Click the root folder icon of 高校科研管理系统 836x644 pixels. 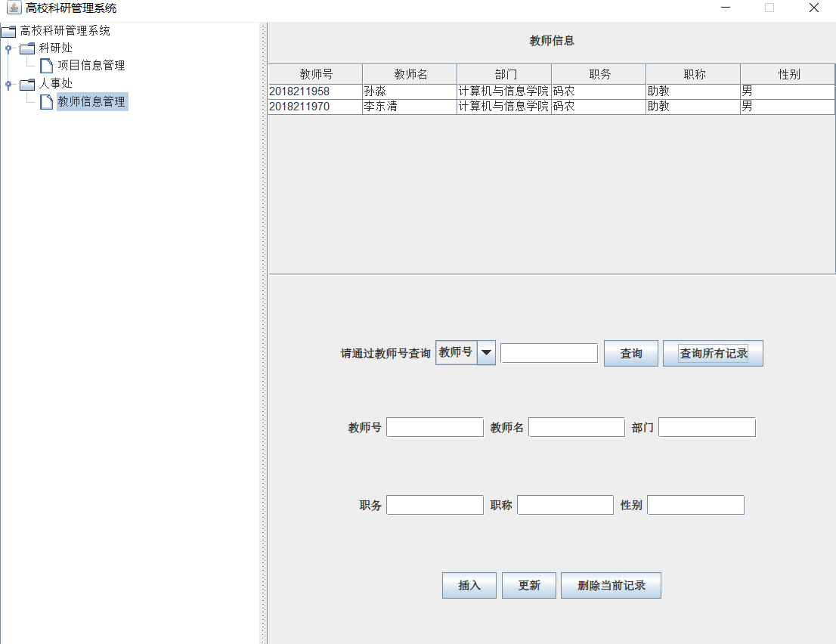(x=8, y=31)
